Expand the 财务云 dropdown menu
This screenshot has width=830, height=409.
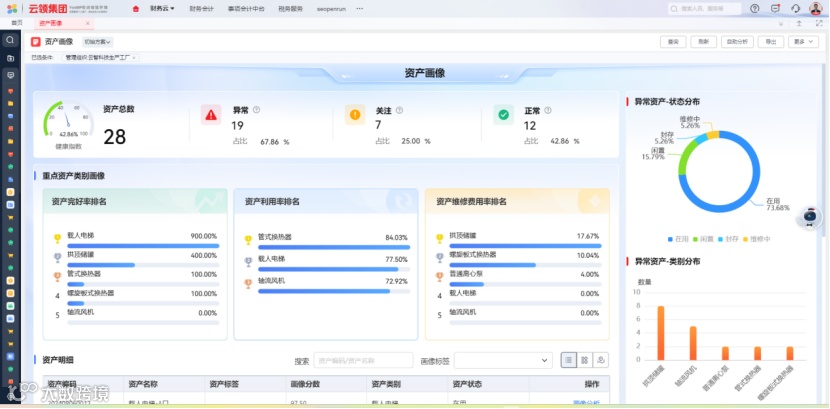coord(162,8)
